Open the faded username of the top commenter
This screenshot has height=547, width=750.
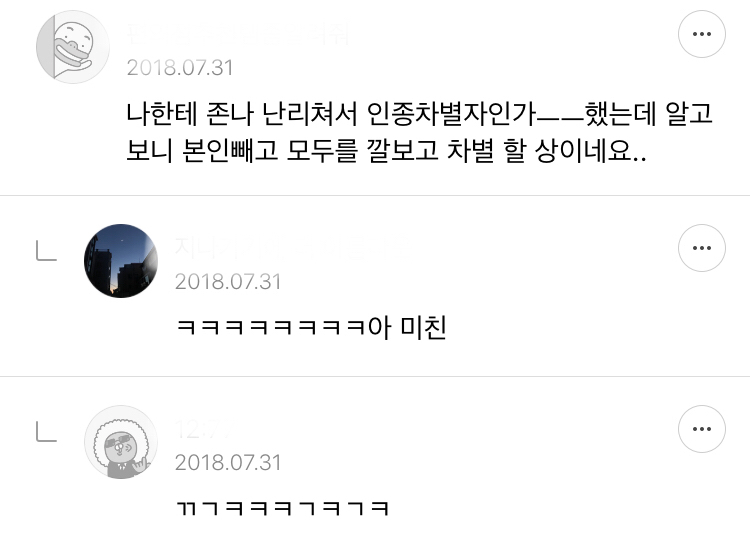coord(238,34)
